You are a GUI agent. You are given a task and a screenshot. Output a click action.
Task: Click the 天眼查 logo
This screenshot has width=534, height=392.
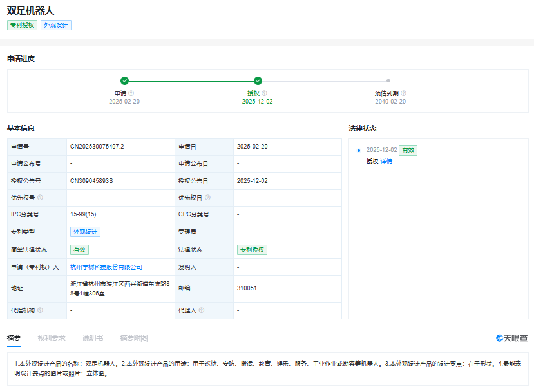pos(511,338)
